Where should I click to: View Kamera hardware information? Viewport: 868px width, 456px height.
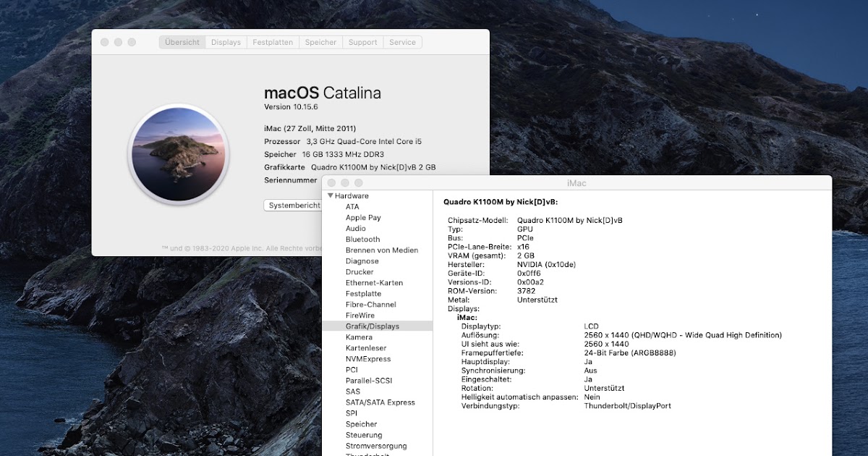pyautogui.click(x=359, y=337)
